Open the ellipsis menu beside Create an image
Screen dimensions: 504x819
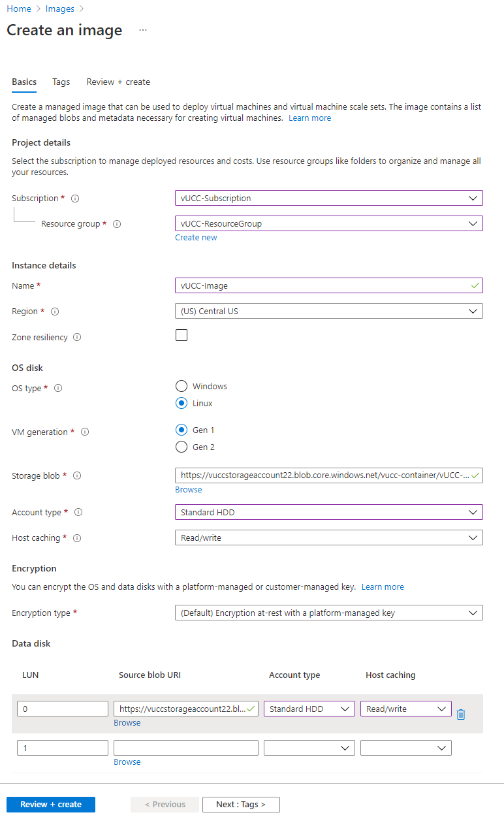click(143, 31)
